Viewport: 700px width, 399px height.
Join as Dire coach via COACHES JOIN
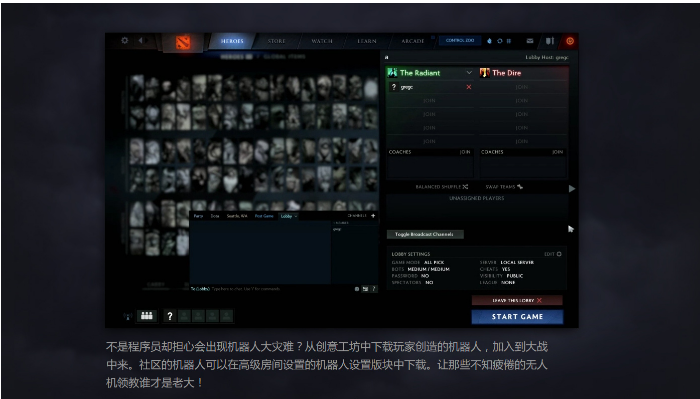(558, 152)
